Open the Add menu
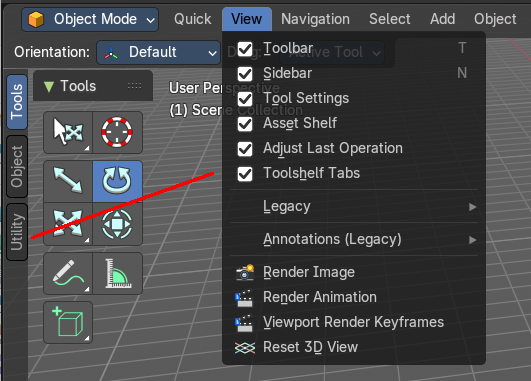 coord(442,19)
